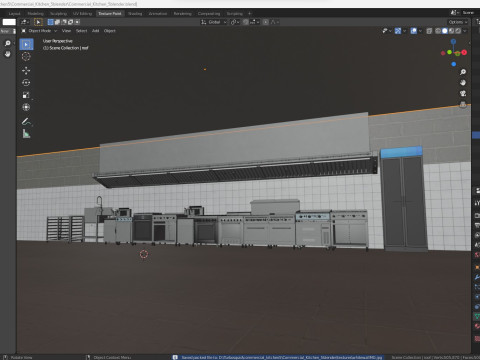Viewport: 480px width, 360px height.
Task: Open the View menu
Action: click(66, 31)
